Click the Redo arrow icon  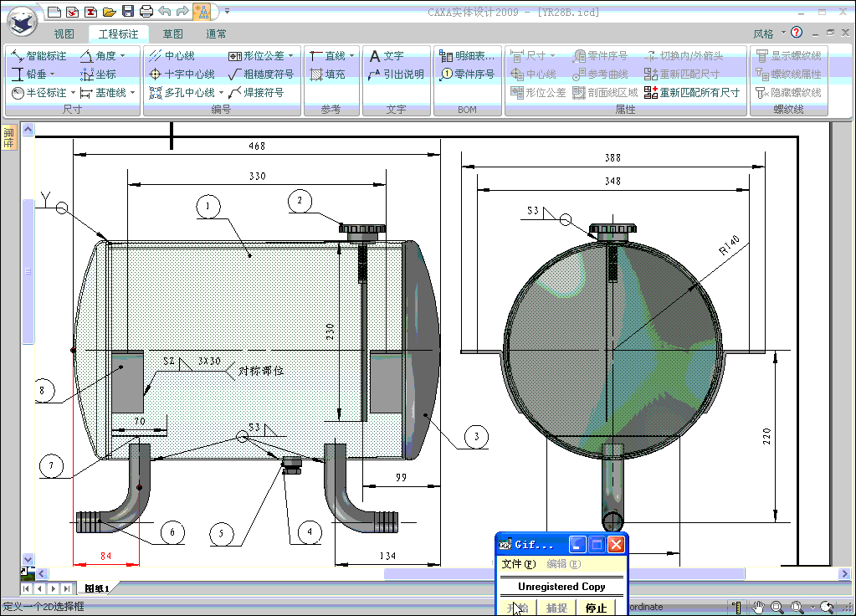click(x=182, y=10)
